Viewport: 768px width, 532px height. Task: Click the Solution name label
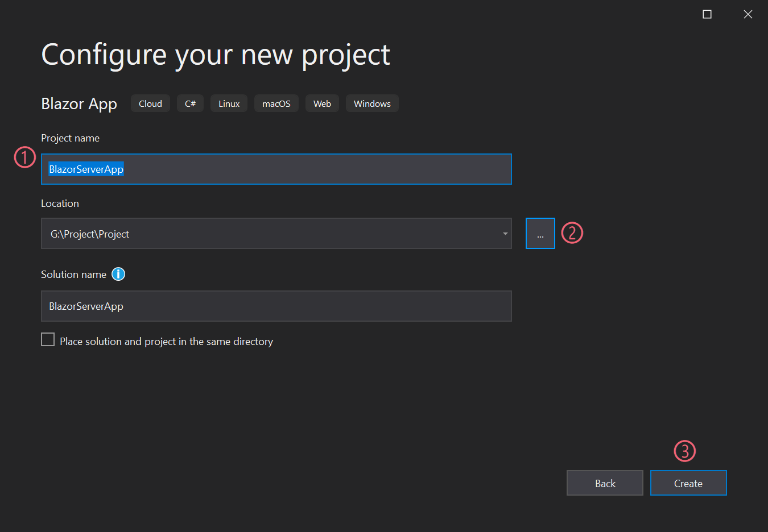tap(73, 275)
